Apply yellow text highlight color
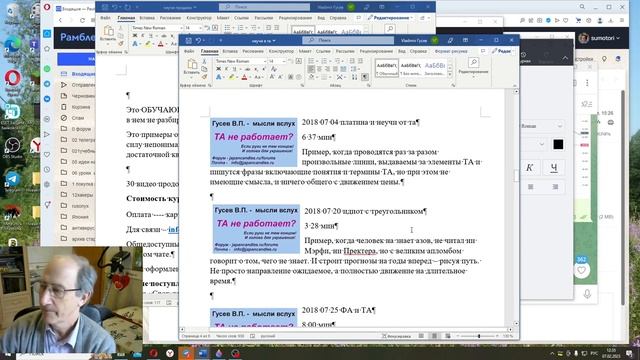 point(231,77)
